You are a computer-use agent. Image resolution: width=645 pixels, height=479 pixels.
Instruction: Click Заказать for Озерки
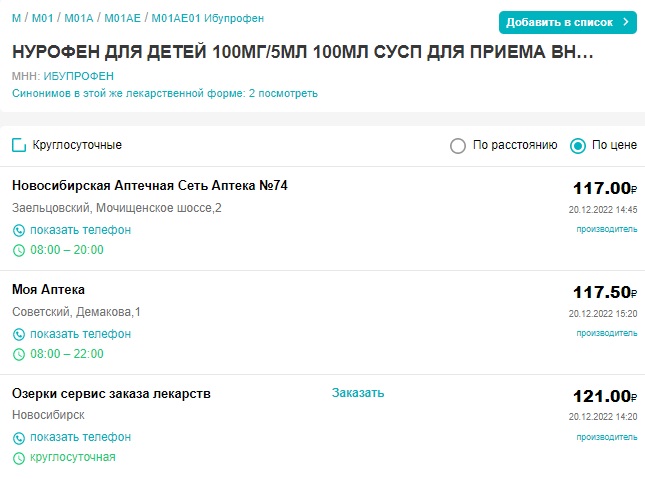[358, 393]
